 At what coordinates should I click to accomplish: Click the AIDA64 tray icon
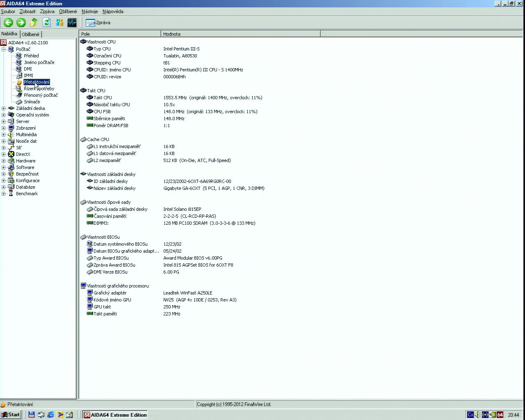(x=500, y=415)
